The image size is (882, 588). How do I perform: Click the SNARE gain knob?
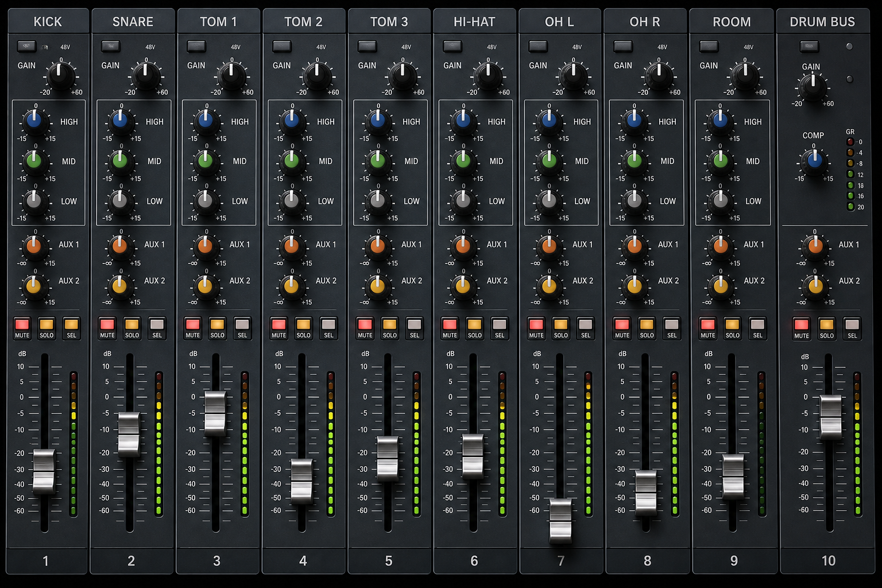146,76
